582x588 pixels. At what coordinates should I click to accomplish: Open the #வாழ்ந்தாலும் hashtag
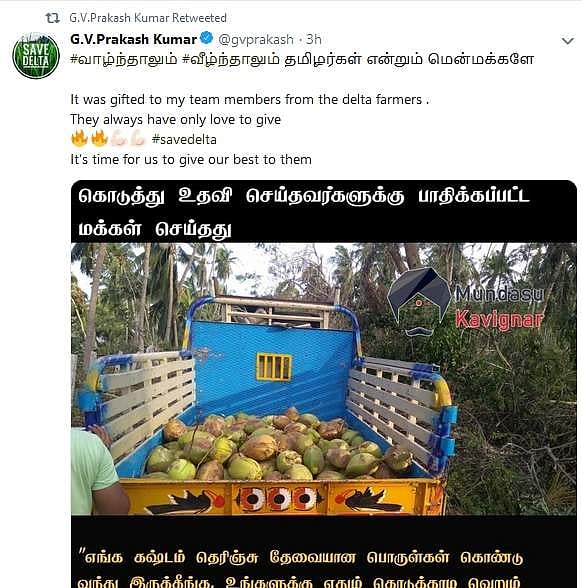pos(124,60)
